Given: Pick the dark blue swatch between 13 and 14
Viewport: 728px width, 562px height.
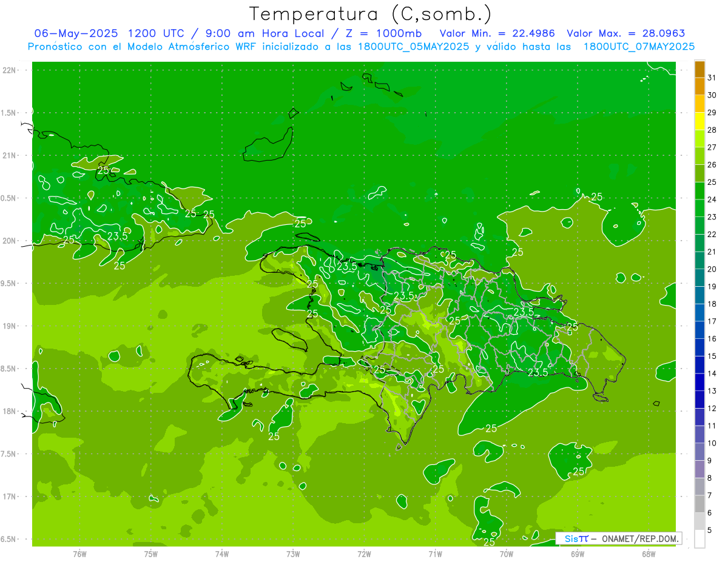Looking at the screenshot, I should click(x=699, y=383).
